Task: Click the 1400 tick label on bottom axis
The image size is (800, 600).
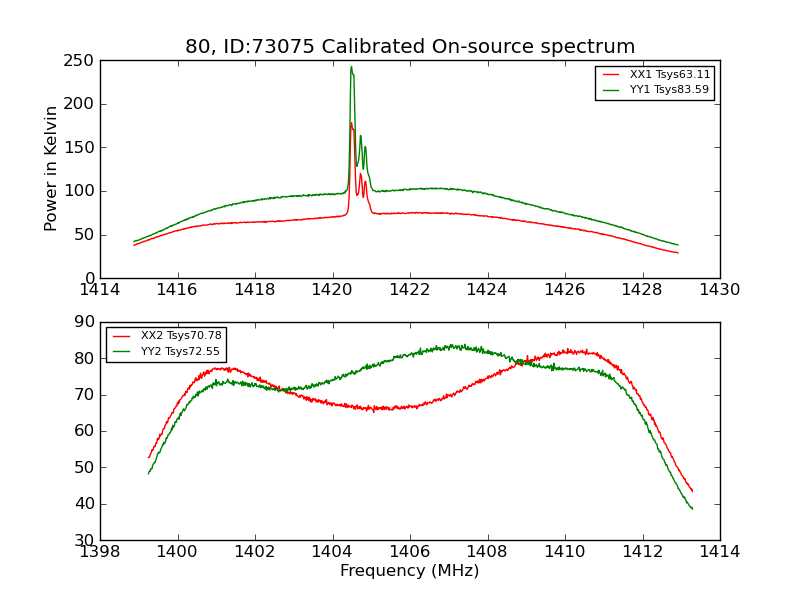Action: coord(177,552)
